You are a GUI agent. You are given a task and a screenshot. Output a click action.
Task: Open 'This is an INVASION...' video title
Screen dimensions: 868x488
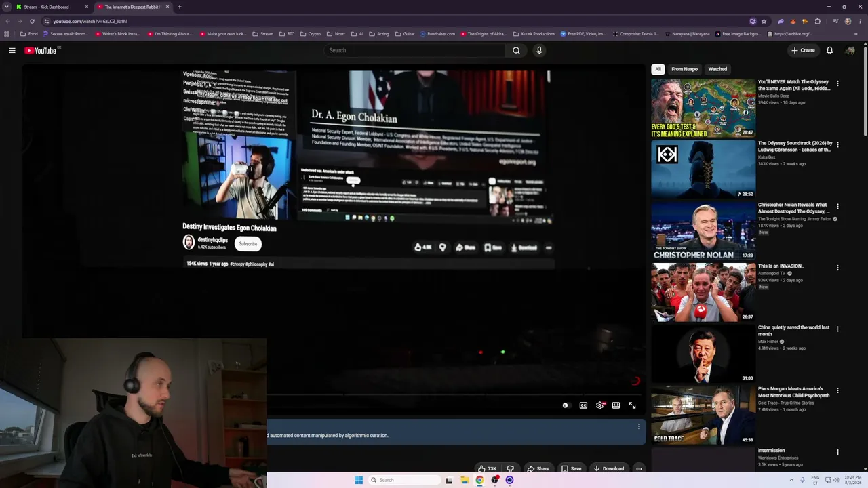pos(781,266)
